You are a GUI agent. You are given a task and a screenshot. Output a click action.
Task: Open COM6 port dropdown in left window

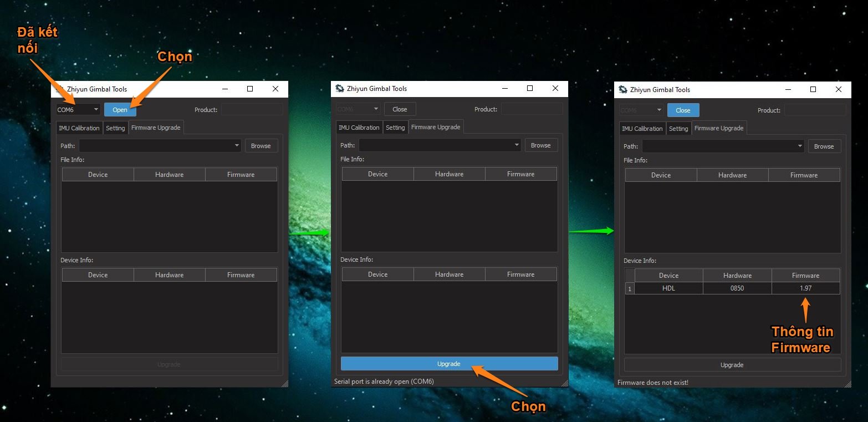(x=78, y=110)
